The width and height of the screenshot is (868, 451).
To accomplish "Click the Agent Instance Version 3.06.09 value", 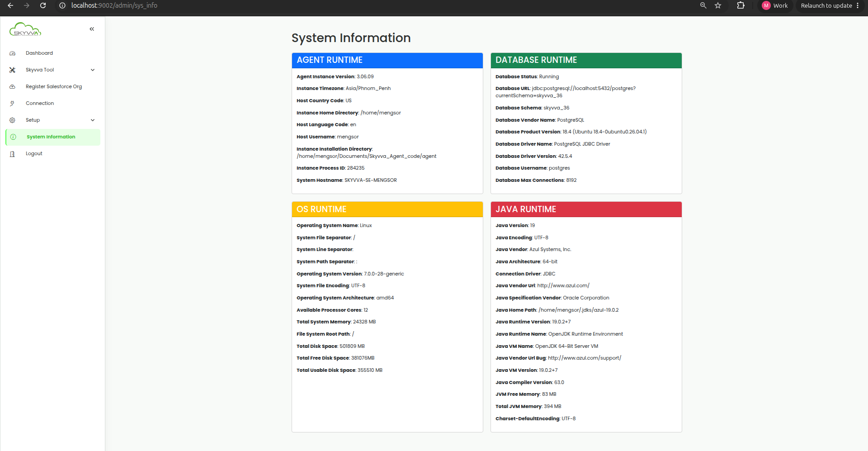I will 365,77.
